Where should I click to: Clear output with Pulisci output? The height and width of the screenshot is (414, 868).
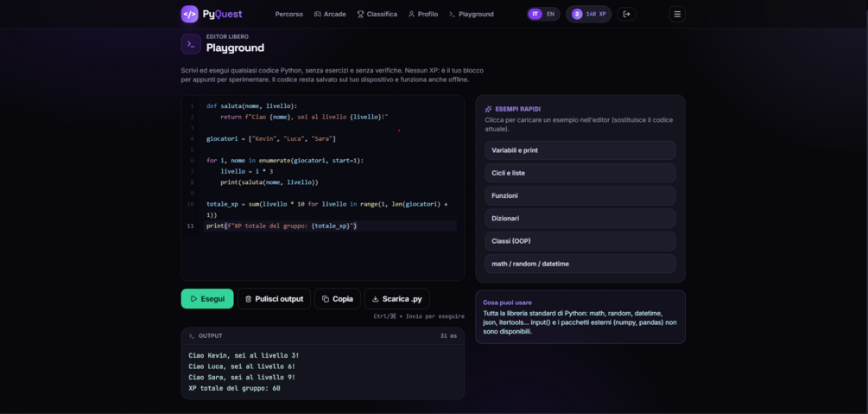tap(274, 299)
